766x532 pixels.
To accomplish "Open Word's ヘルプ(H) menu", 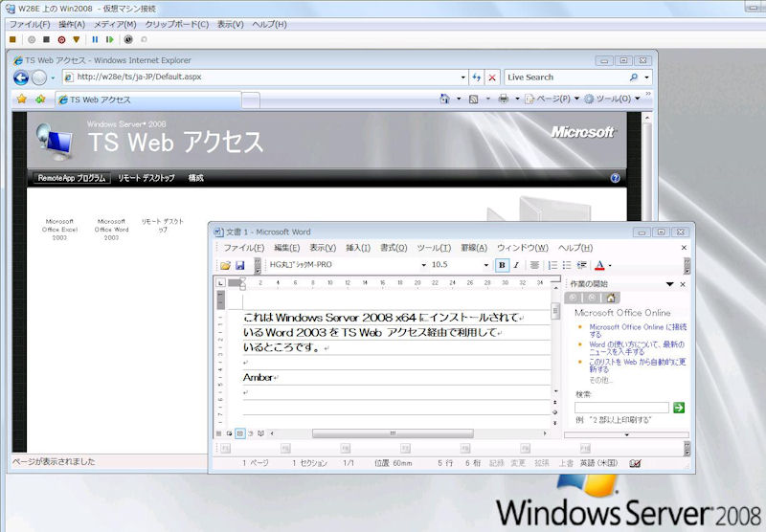I will [575, 248].
